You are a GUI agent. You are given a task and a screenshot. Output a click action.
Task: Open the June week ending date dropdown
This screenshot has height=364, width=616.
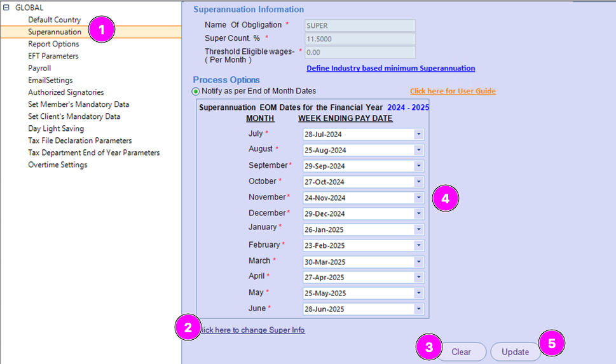pos(418,309)
